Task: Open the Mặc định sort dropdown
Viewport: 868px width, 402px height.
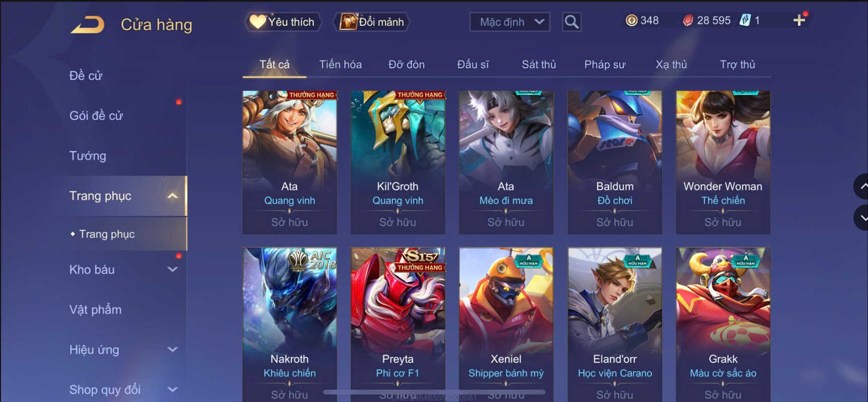Action: pyautogui.click(x=509, y=22)
